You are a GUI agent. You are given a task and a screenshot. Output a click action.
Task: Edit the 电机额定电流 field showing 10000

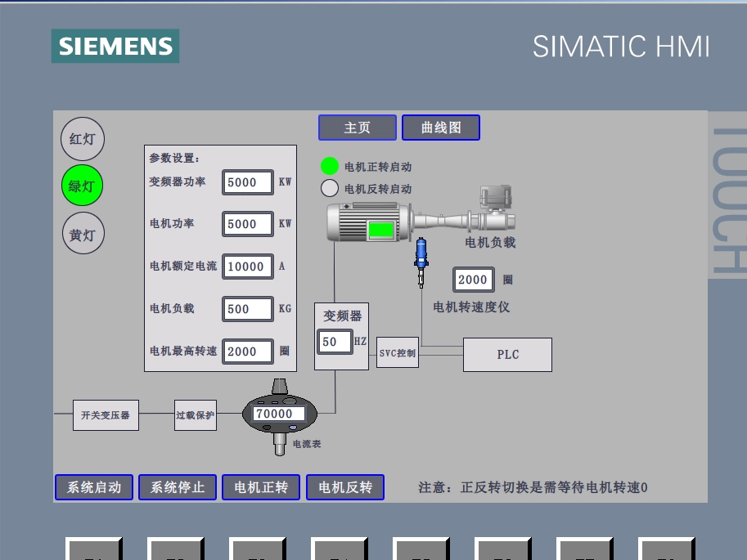(248, 267)
